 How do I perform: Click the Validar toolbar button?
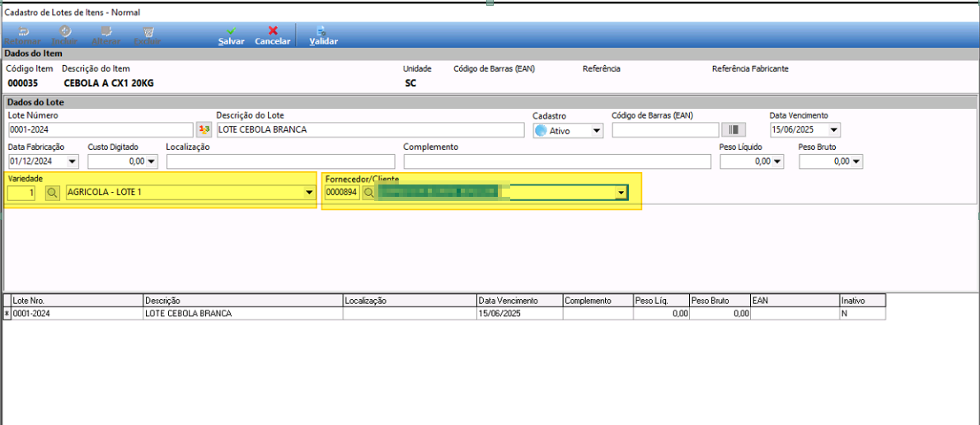[x=323, y=35]
